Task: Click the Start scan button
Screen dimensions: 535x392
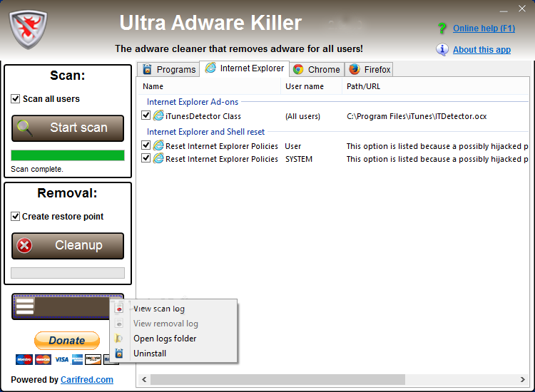Action: tap(68, 128)
